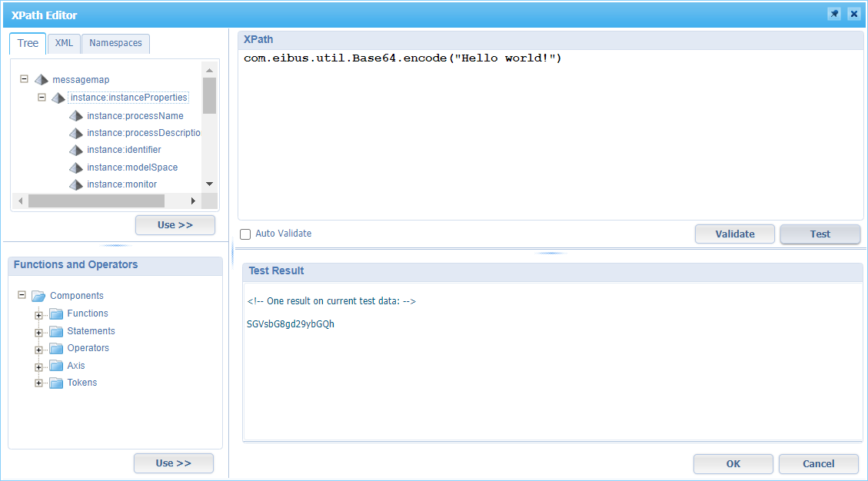Click the Statements folder icon
This screenshot has height=481, width=868.
[x=55, y=330]
